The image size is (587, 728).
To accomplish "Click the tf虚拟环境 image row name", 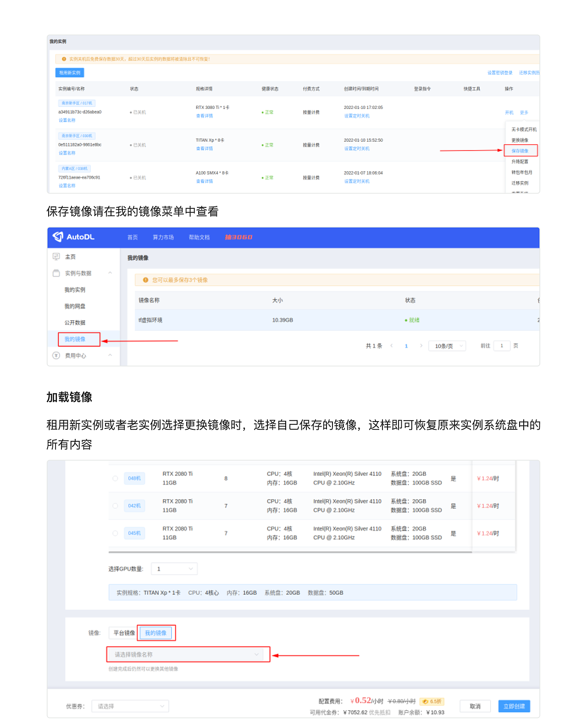I will [150, 320].
